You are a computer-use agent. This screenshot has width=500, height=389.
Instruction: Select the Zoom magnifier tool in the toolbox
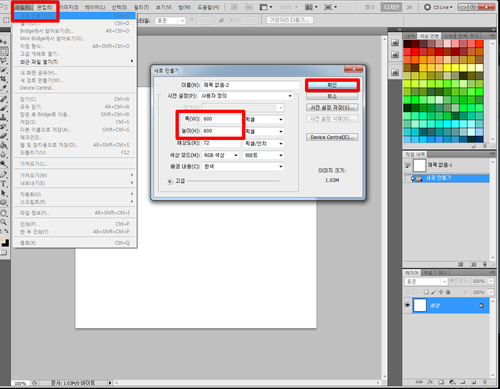3,222
